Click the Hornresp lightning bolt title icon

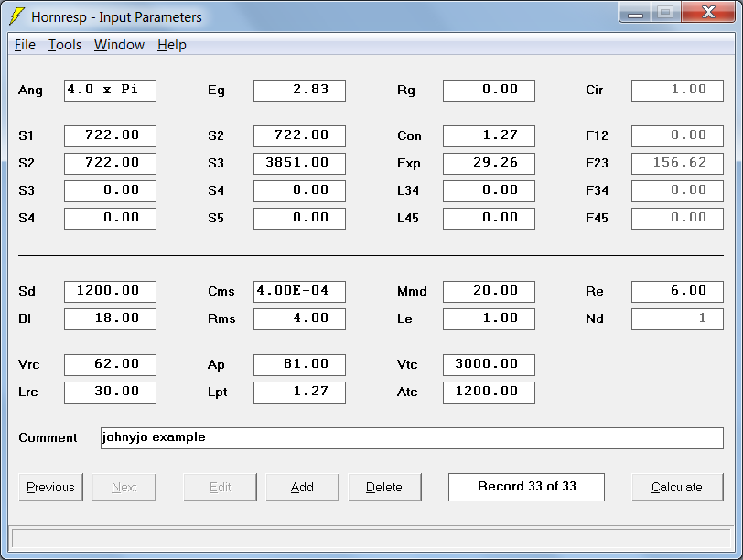[x=16, y=16]
